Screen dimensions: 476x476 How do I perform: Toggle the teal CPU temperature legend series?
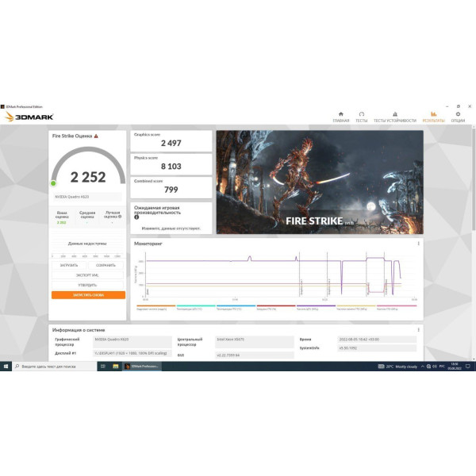tap(196, 308)
